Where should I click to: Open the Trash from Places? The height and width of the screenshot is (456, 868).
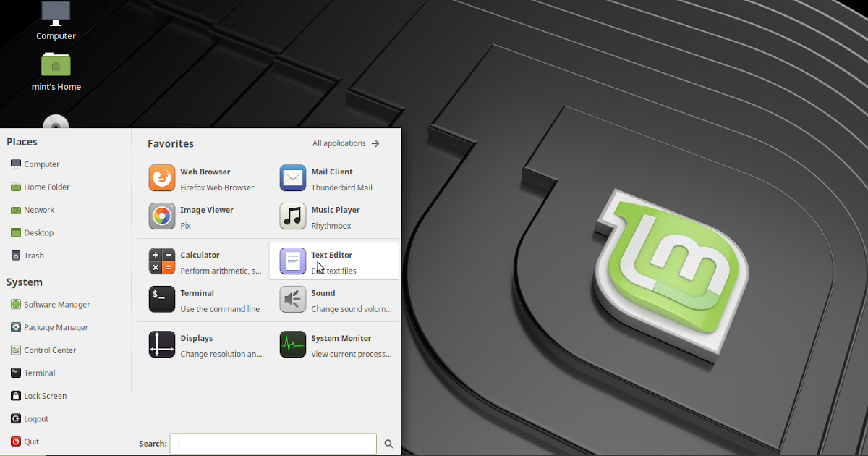point(33,255)
